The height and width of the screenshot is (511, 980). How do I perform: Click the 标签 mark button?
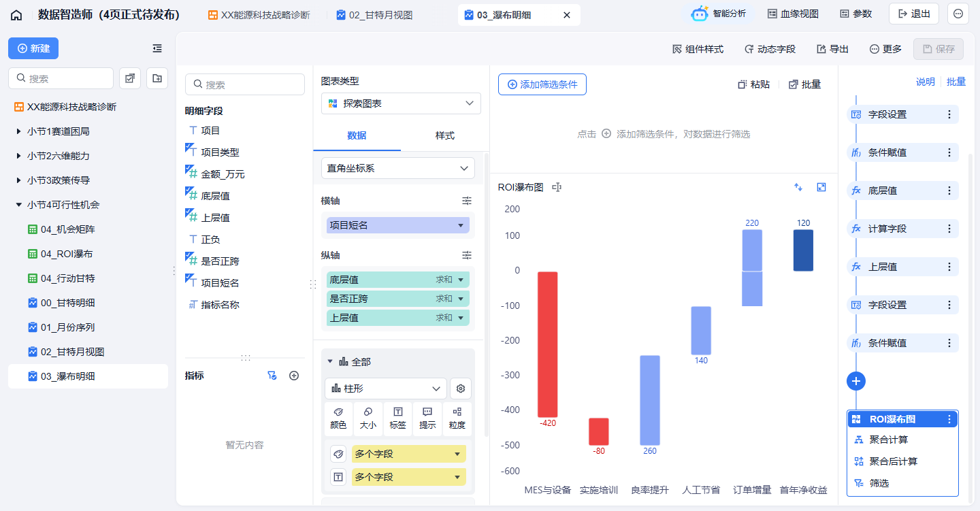(x=398, y=419)
